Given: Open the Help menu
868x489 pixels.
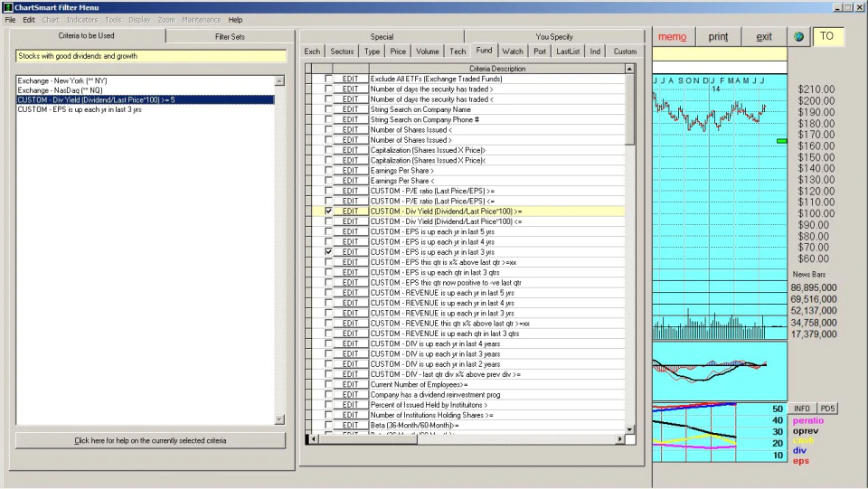Looking at the screenshot, I should pyautogui.click(x=235, y=19).
